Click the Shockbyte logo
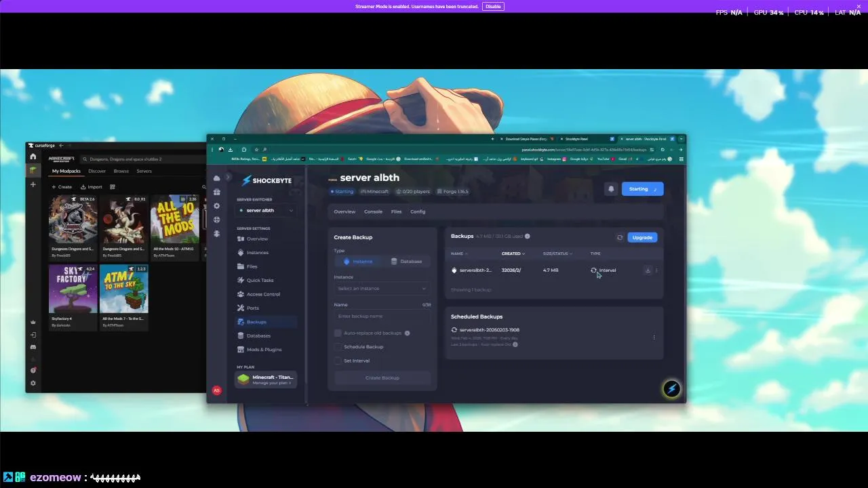The image size is (868, 488). click(x=267, y=181)
